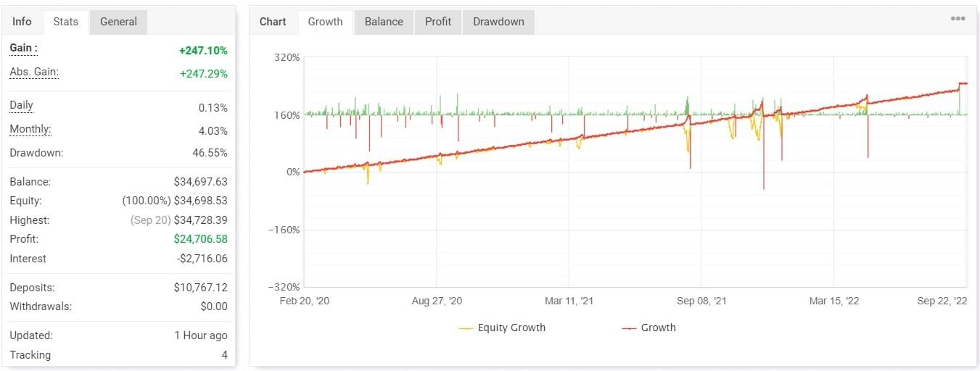Click the 4.03% monthly value
Image resolution: width=980 pixels, height=371 pixels.
(213, 131)
